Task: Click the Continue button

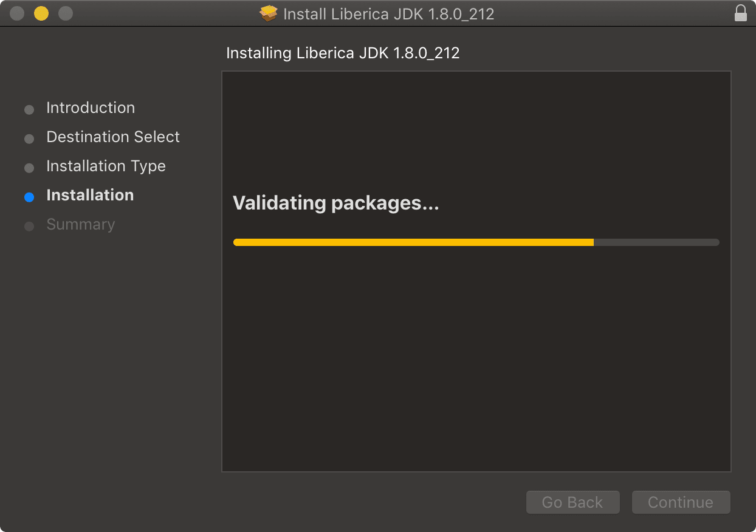Action: [x=681, y=502]
